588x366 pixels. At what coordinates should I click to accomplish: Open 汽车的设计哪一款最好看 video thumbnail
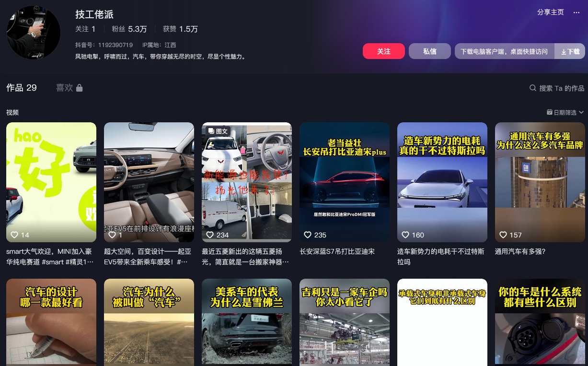click(x=51, y=322)
